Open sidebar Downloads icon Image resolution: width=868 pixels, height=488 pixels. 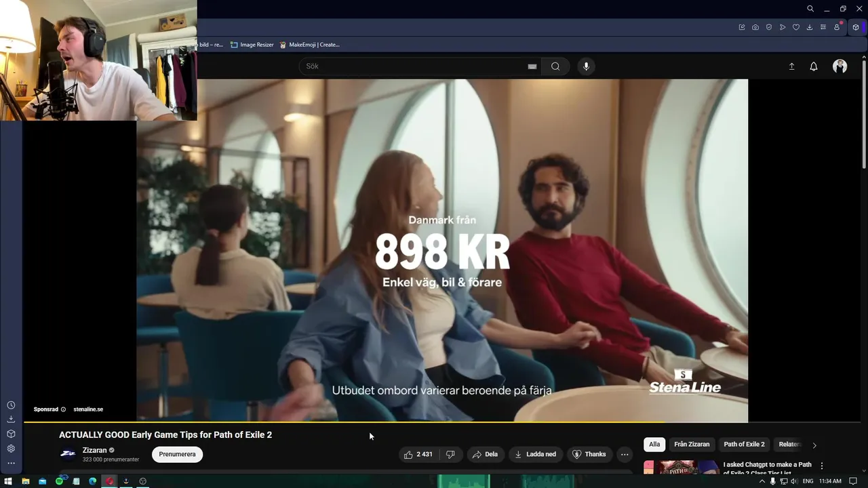coord(11,420)
